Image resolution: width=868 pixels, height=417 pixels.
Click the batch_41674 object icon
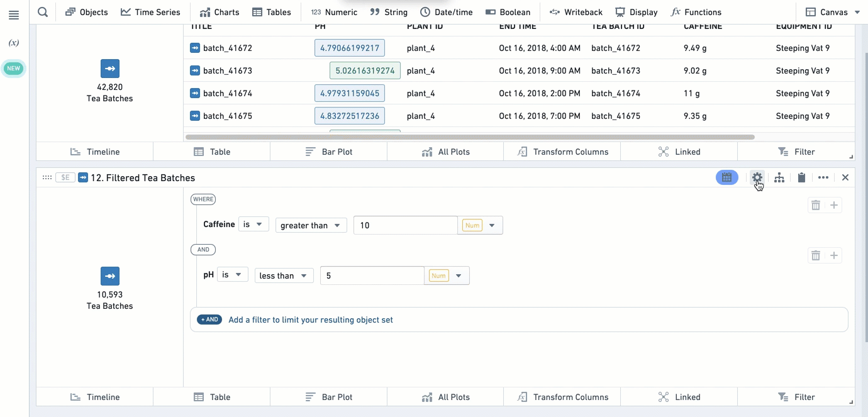pos(195,93)
